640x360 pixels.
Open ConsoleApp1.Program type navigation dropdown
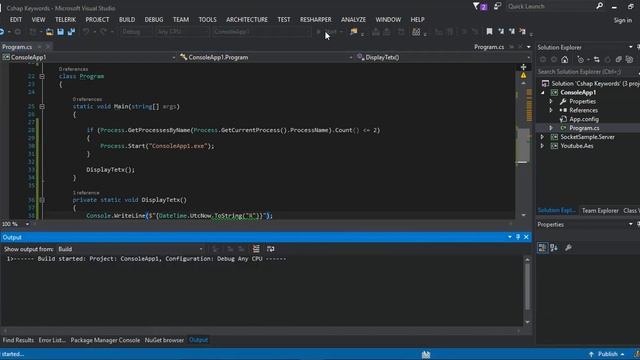[266, 58]
